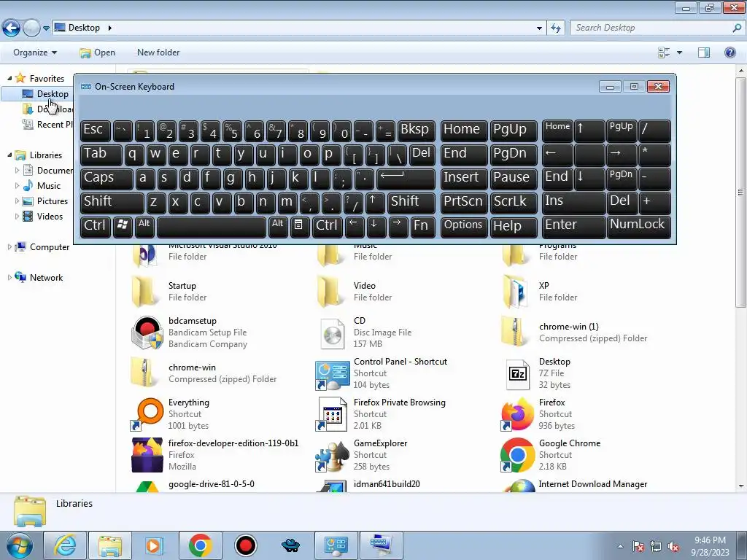Toggle the ScrLk key
The image size is (747, 560).
(x=513, y=202)
